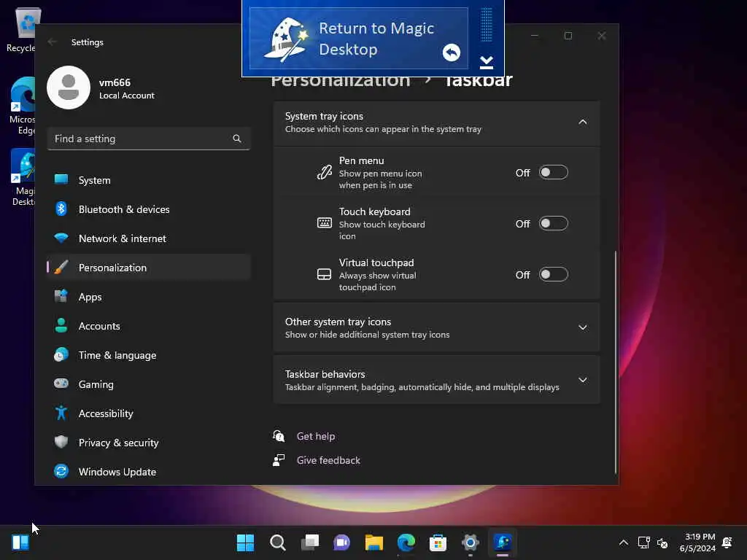747x560 pixels.
Task: Open Accessibility settings
Action: 149,413
